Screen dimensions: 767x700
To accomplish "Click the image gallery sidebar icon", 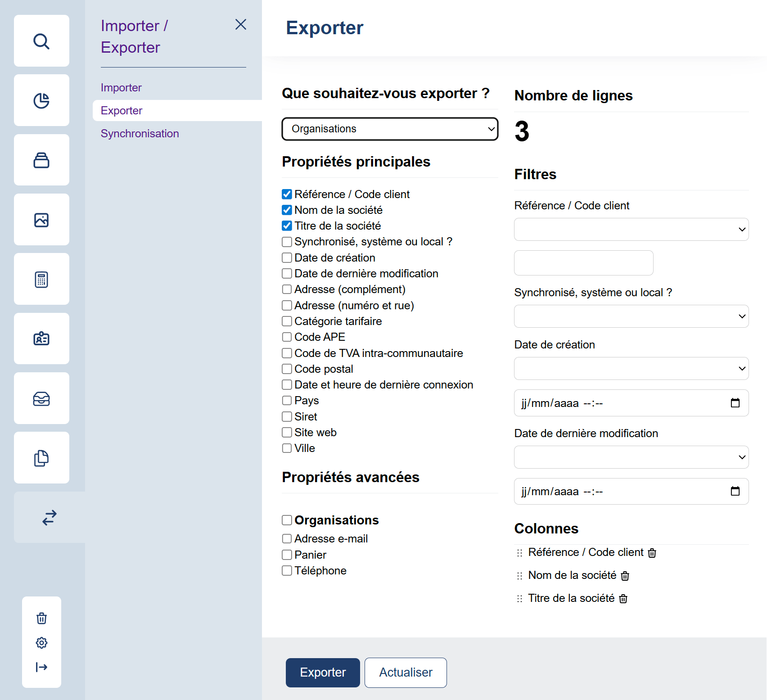I will (x=41, y=220).
